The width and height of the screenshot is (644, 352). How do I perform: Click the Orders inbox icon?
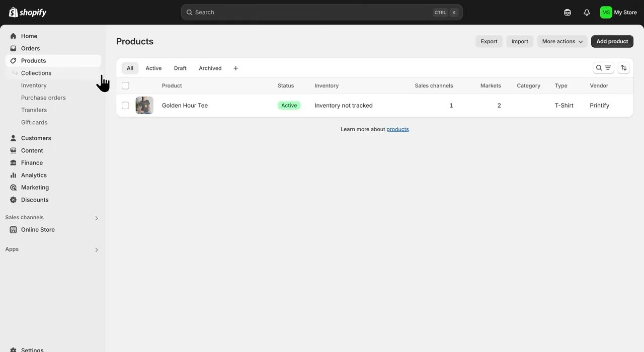click(x=13, y=48)
